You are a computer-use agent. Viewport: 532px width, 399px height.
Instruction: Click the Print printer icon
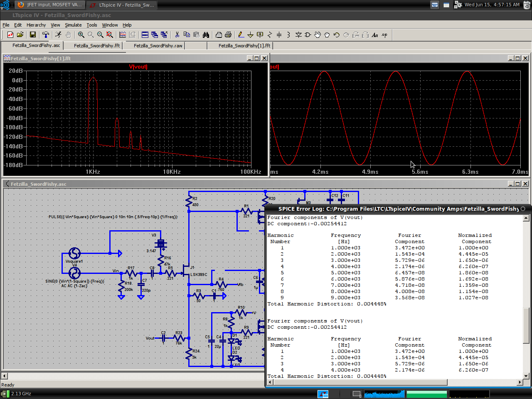(x=228, y=35)
